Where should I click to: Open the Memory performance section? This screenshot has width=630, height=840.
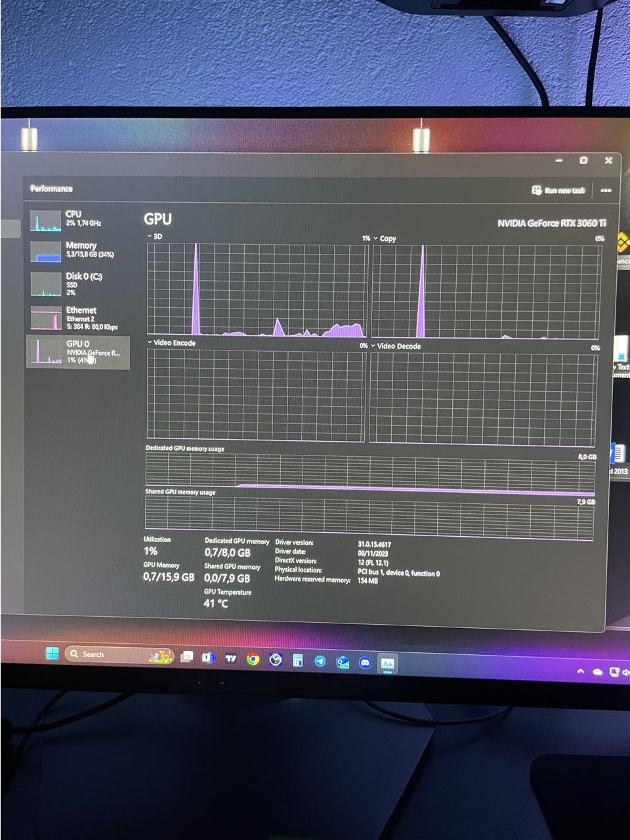coord(77,250)
